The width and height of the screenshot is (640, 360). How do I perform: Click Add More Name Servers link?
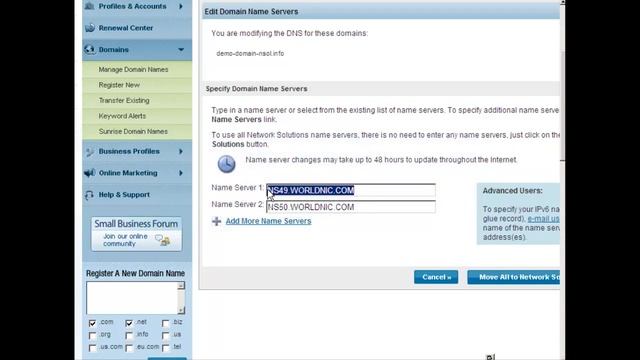[x=268, y=221]
